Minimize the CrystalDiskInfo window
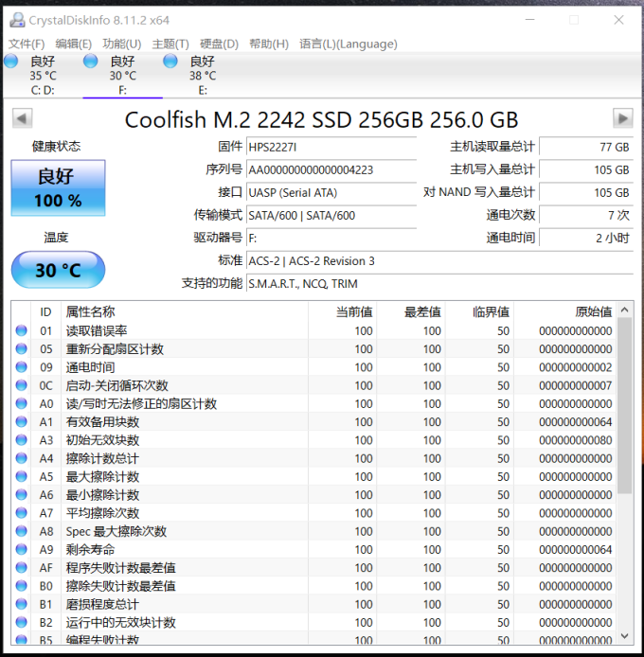 [530, 20]
